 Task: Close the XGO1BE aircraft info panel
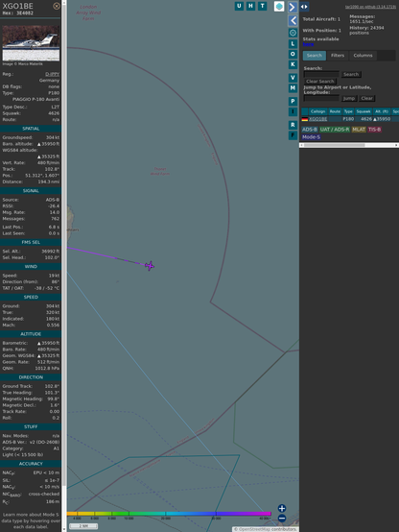[x=57, y=6]
